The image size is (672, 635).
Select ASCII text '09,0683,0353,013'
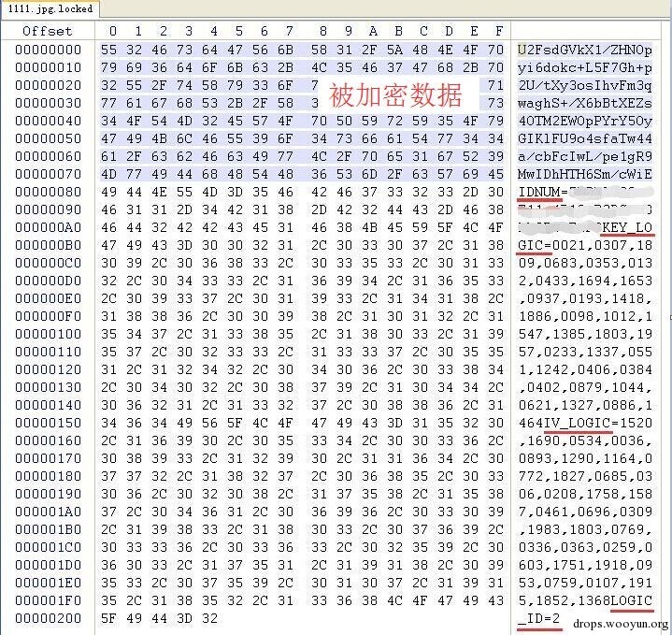tap(585, 263)
